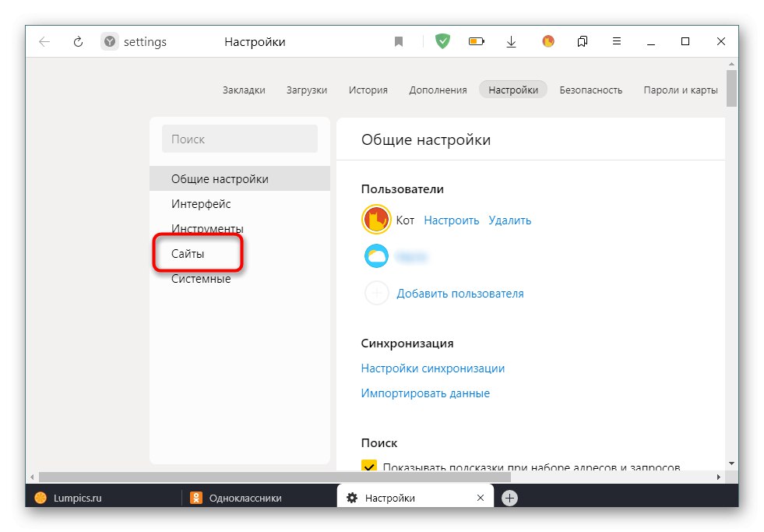Click Настроить next to the Кот profile

coord(451,220)
